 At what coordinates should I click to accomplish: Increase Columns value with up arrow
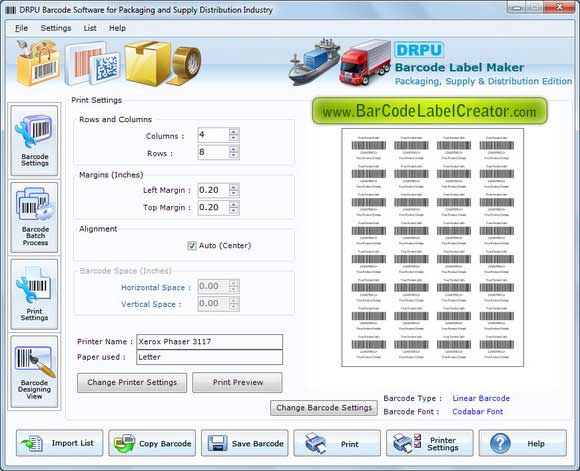coord(233,132)
